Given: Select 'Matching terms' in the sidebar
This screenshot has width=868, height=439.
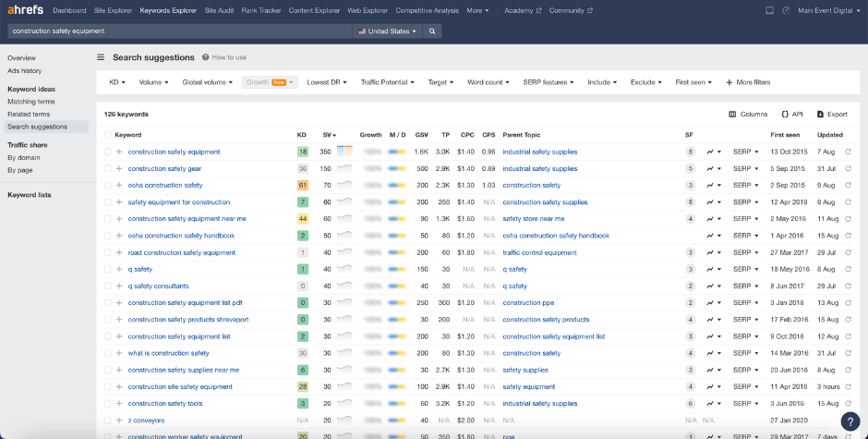Looking at the screenshot, I should pos(31,102).
